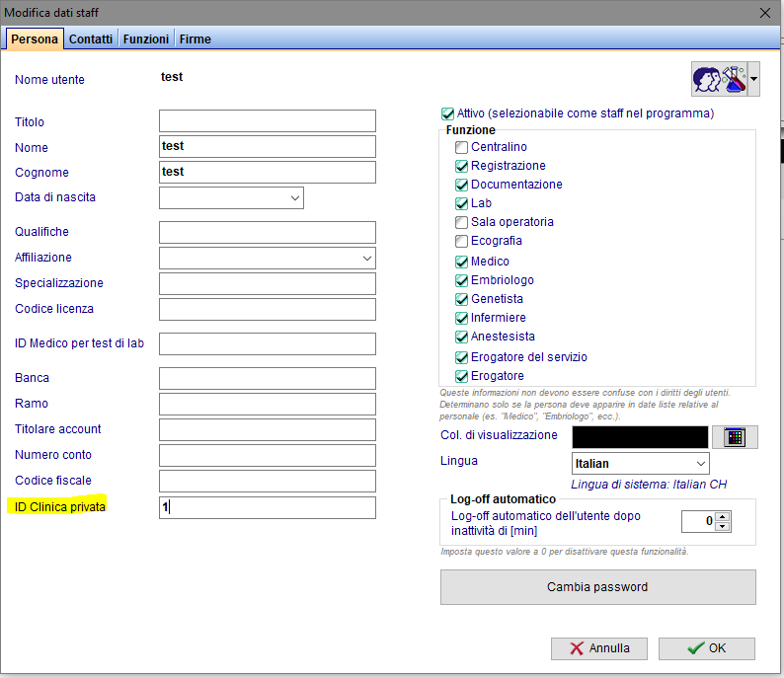Focus the Codice fiscale field
The image size is (784, 678).
point(268,482)
